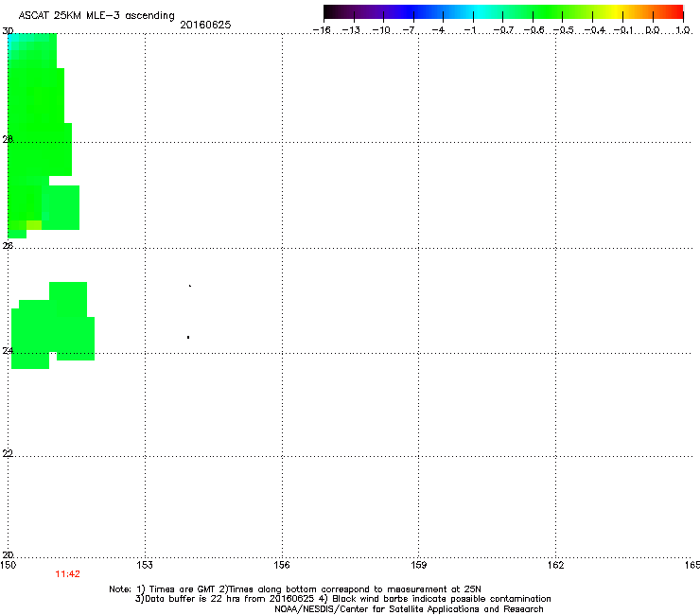700x615 pixels.
Task: Click the date label 20160625
Action: click(x=205, y=25)
